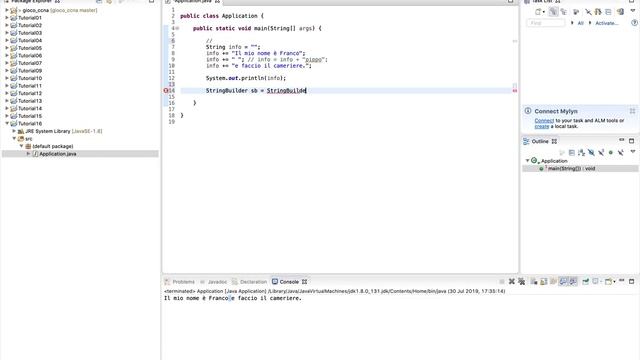Open the Outline view menu triangle
Screen dimensions: 640x360
[633, 152]
